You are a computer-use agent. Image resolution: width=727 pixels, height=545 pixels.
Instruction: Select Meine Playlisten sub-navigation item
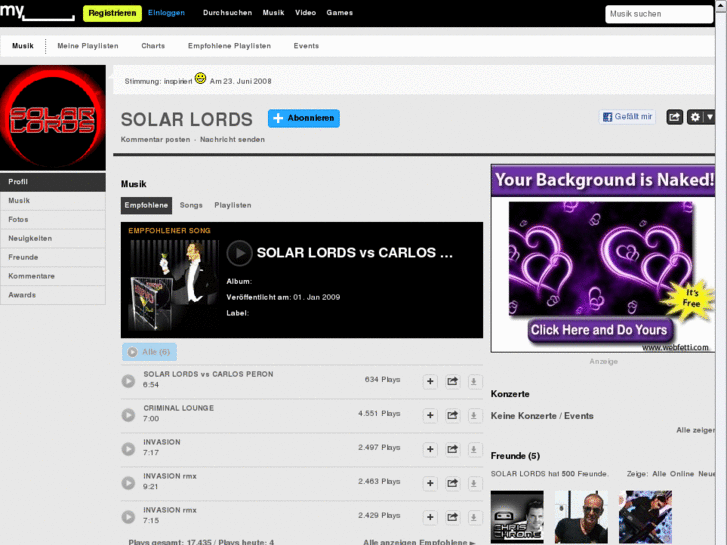click(x=88, y=46)
